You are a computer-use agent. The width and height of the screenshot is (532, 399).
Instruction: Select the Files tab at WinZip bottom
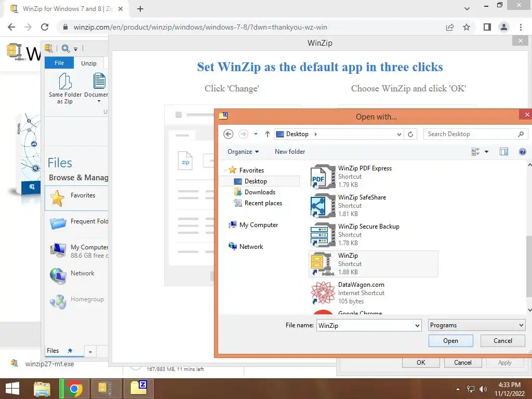64,351
